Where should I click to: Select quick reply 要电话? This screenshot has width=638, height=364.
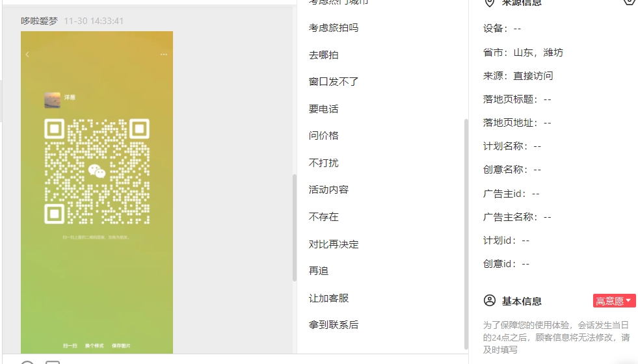323,109
